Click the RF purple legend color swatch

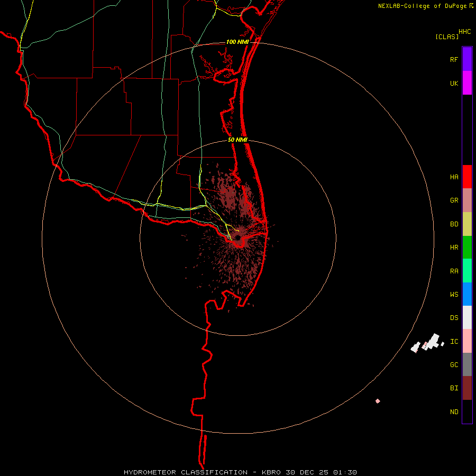(x=467, y=59)
